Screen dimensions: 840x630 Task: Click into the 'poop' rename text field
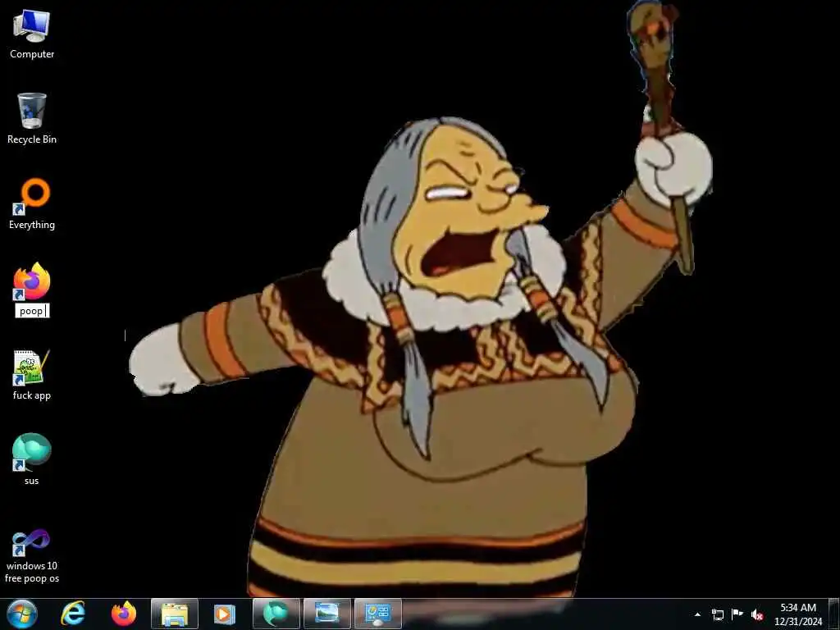[32, 311]
